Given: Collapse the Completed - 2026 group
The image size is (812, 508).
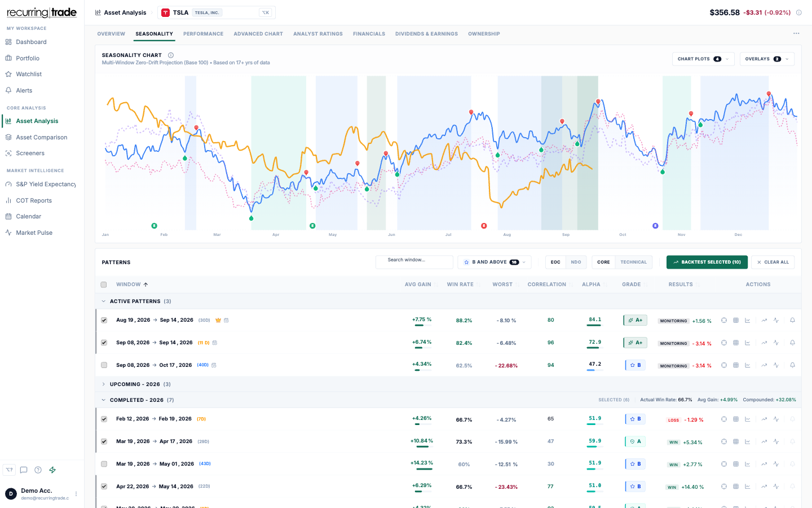Looking at the screenshot, I should tap(104, 400).
